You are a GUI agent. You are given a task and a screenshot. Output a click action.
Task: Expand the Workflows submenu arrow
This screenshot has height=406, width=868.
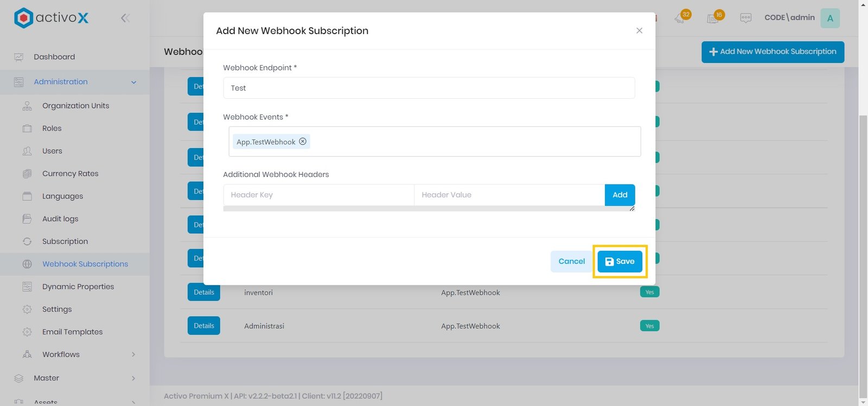(133, 354)
